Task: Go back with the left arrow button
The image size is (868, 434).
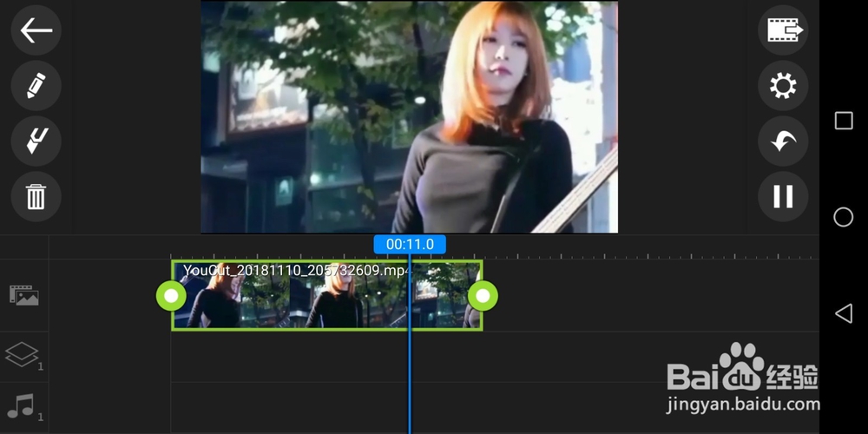Action: (x=36, y=30)
